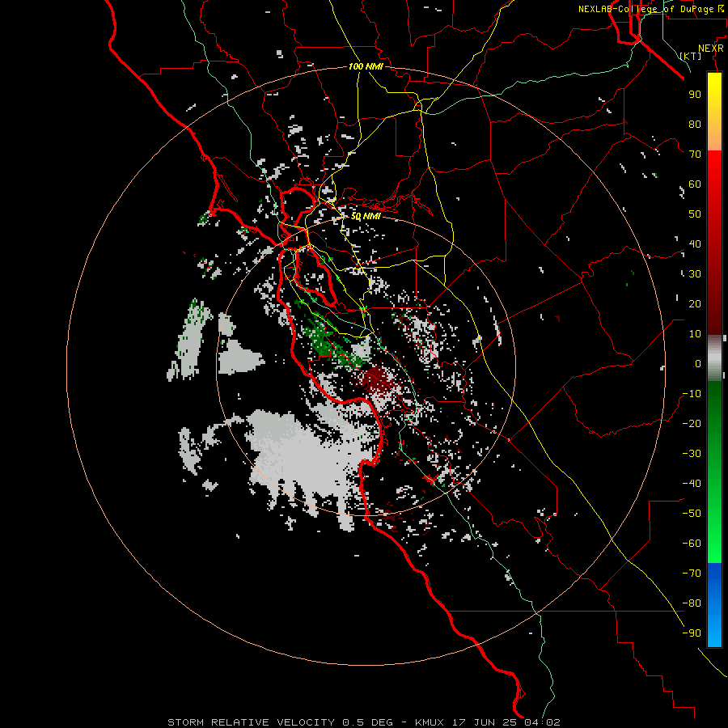This screenshot has height=728, width=728.
Task: Click the 90 value on velocity scale
Action: click(x=695, y=95)
